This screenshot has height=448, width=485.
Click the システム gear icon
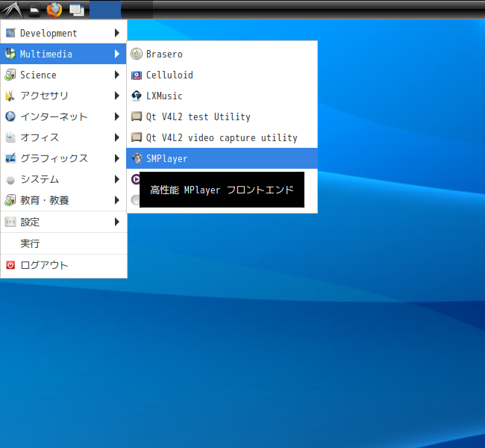point(10,179)
